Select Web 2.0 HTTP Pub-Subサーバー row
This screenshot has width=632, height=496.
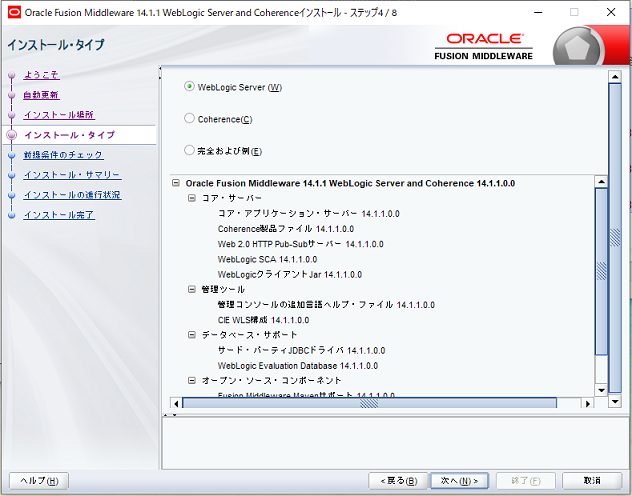tap(301, 244)
